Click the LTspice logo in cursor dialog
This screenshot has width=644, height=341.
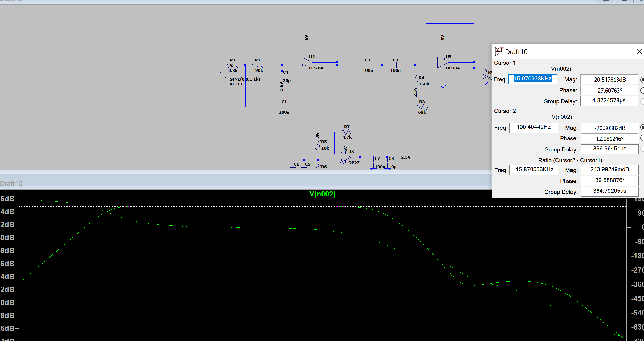tap(499, 51)
